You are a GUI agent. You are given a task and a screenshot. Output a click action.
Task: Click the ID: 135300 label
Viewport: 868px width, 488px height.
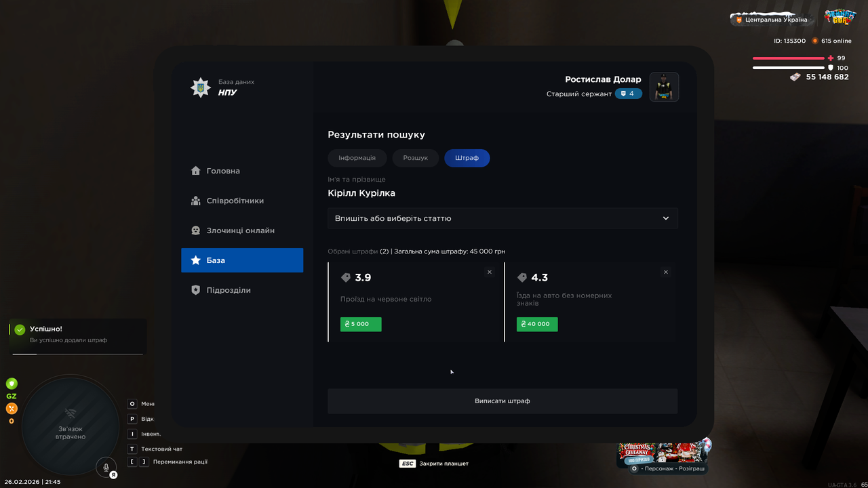(x=790, y=41)
